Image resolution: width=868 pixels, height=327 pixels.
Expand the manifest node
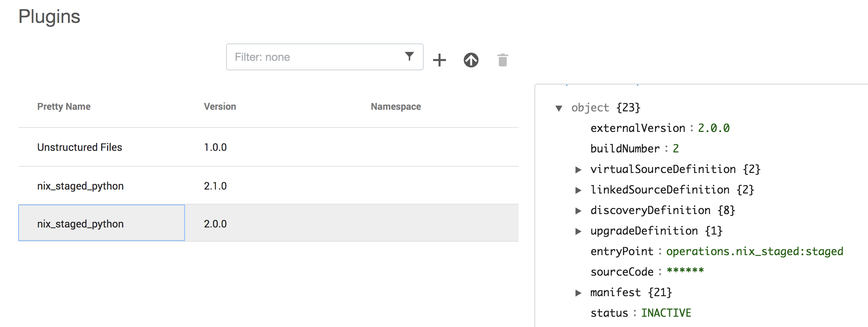click(578, 293)
